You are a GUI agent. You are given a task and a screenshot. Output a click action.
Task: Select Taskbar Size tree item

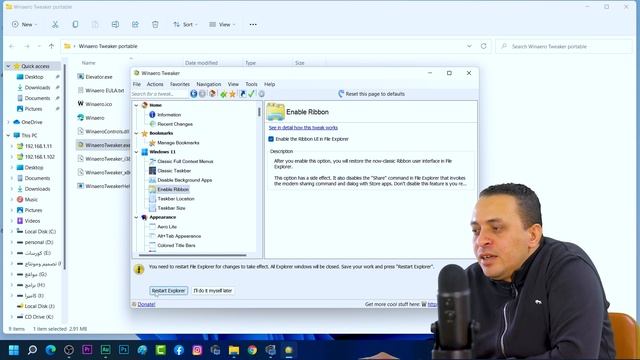[x=171, y=208]
